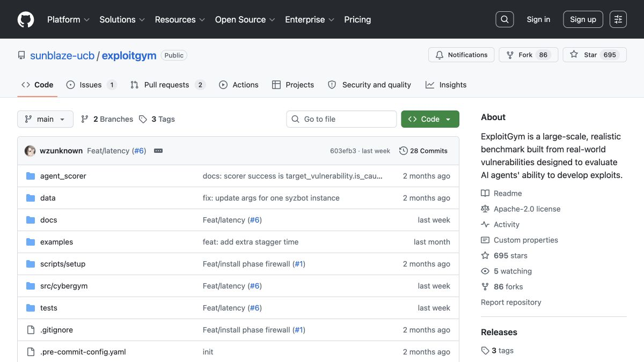Screen dimensions: 644x362
Task: Open the tests folder
Action: (x=48, y=308)
